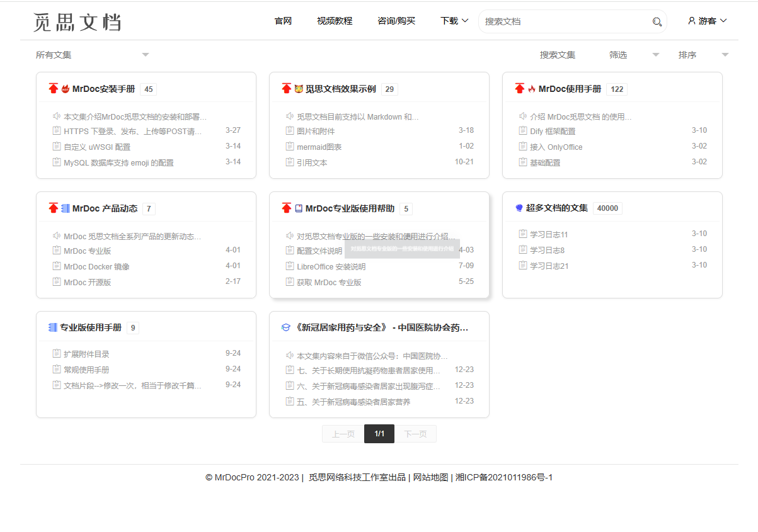
Task: Click the document icon beside 图片和附件
Action: (290, 131)
